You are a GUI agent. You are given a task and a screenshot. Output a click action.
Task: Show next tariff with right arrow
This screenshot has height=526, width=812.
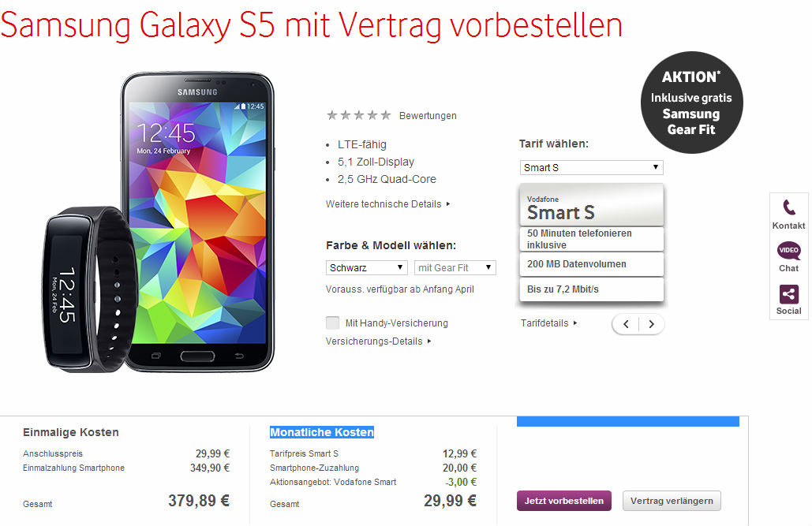(652, 324)
